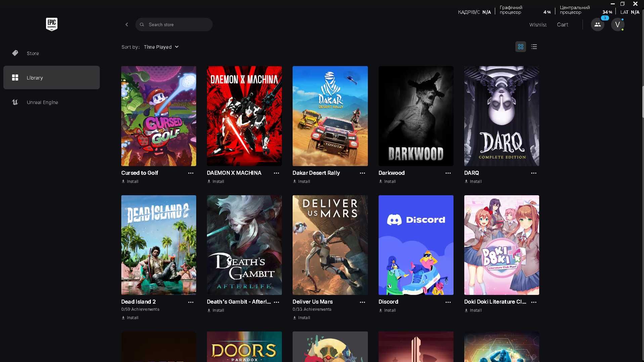Go back with the back arrow
This screenshot has width=644, height=362.
click(x=127, y=24)
